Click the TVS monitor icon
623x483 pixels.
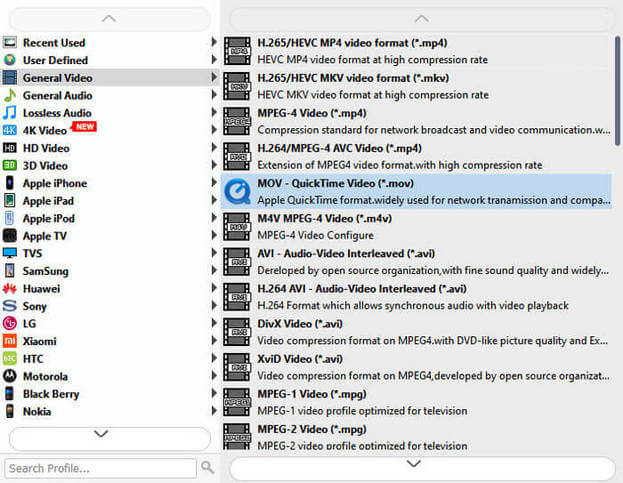point(10,253)
